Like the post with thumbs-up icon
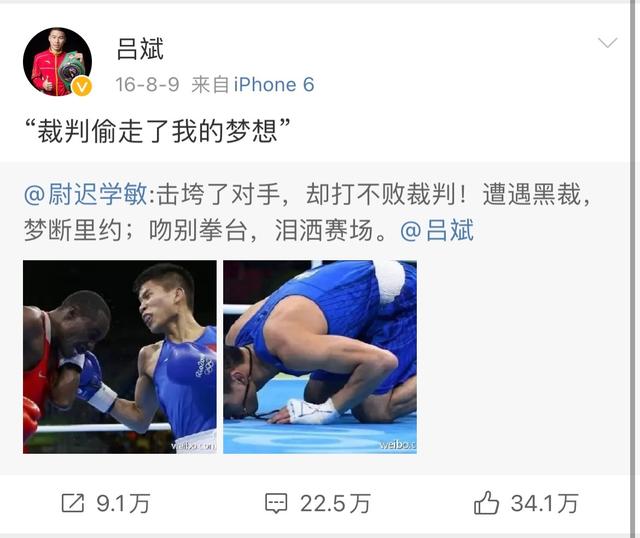This screenshot has width=640, height=538. 486,502
